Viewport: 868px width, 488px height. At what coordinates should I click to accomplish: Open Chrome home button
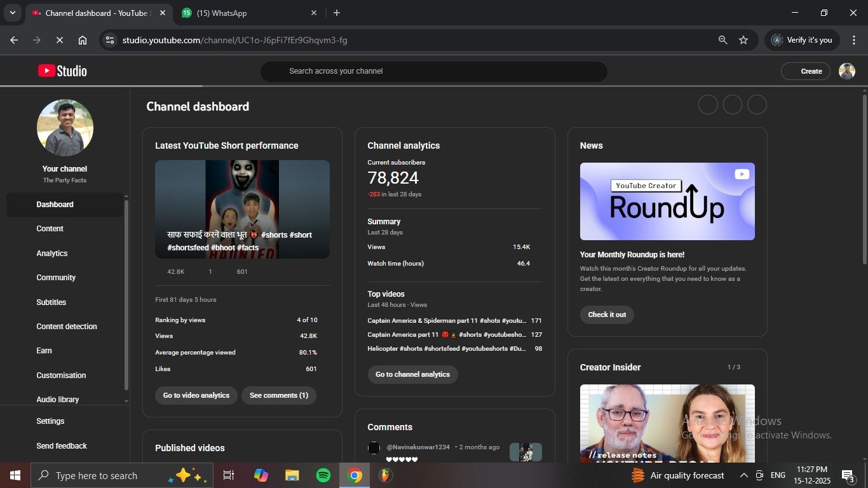pos(83,40)
